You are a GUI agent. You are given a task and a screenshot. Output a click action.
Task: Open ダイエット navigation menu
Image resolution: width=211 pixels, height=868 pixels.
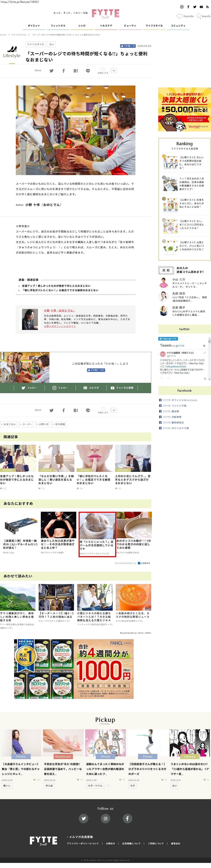tap(34, 26)
